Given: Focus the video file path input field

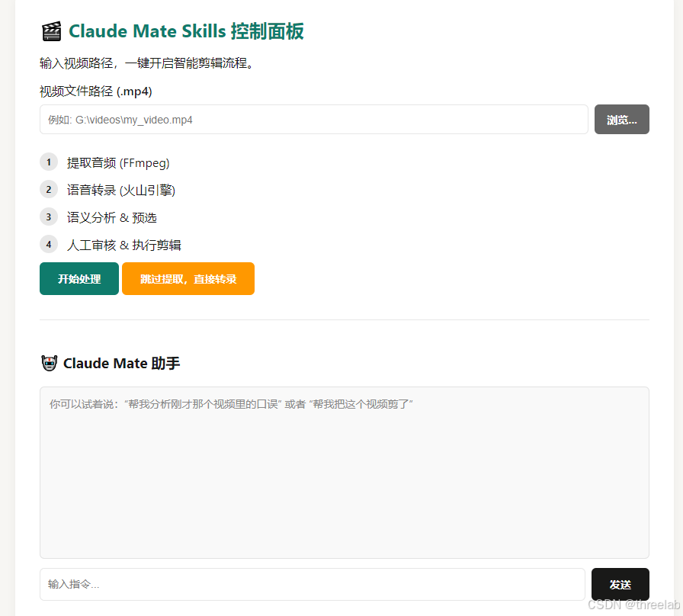Looking at the screenshot, I should pos(313,120).
